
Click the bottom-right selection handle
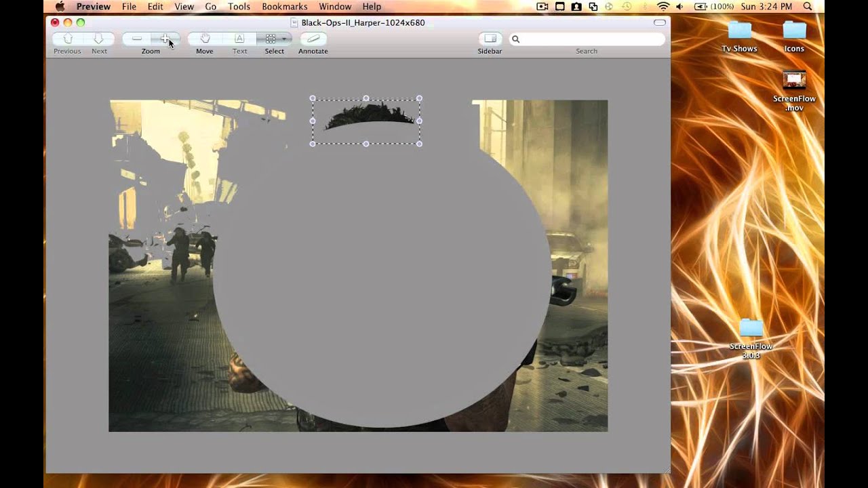(x=419, y=144)
